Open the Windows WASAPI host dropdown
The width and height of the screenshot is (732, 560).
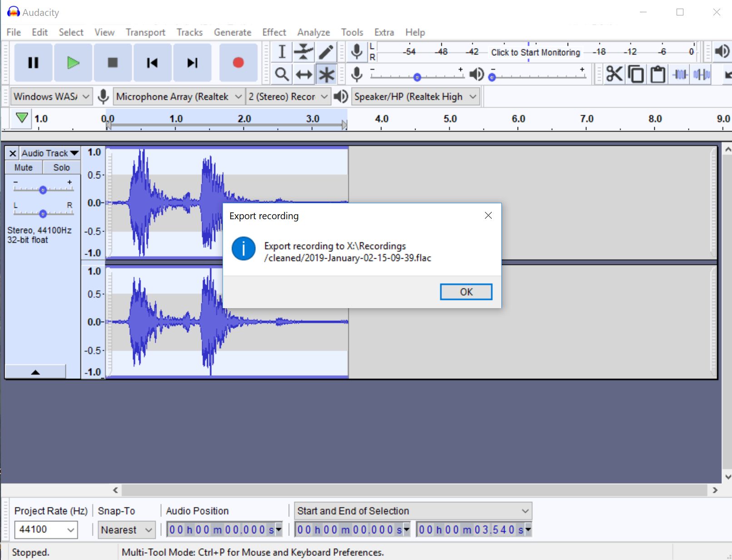click(51, 96)
